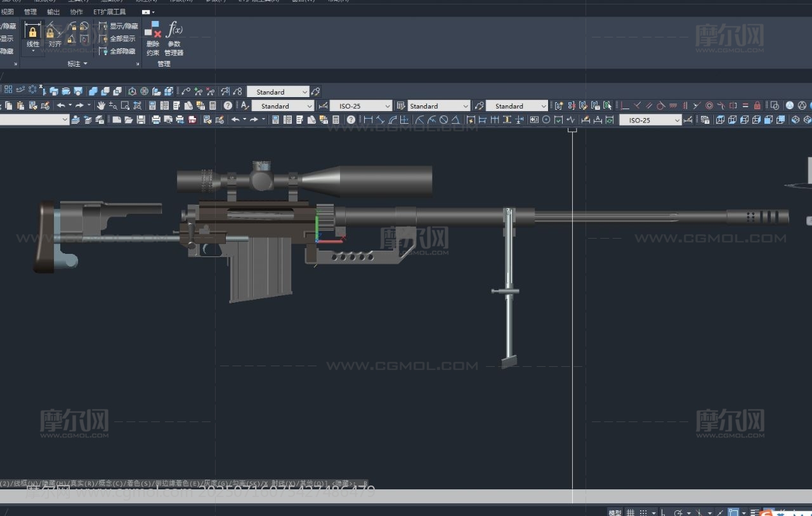Viewport: 812px width, 516px height.
Task: Click the 对齐 aligned constraint icon
Action: click(x=54, y=30)
